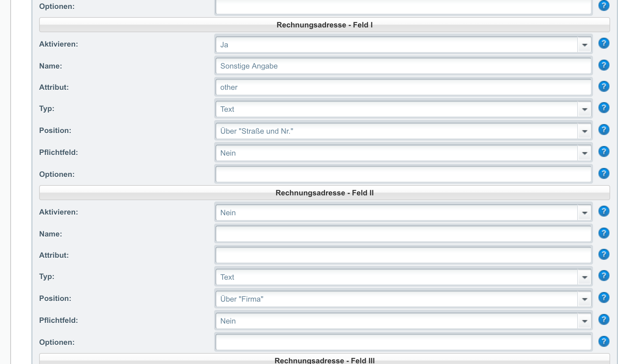Open help for Feld I Attribut
Screen dimensions: 628x364
[x=604, y=86]
